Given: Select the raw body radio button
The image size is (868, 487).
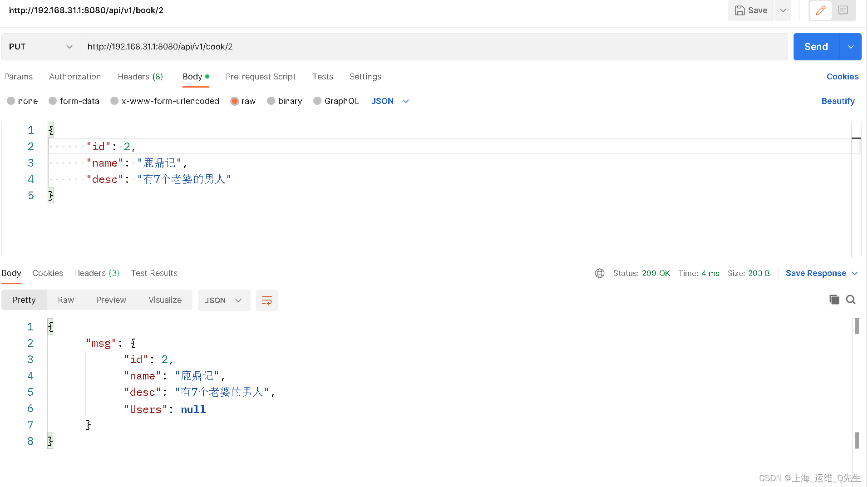Looking at the screenshot, I should (235, 101).
